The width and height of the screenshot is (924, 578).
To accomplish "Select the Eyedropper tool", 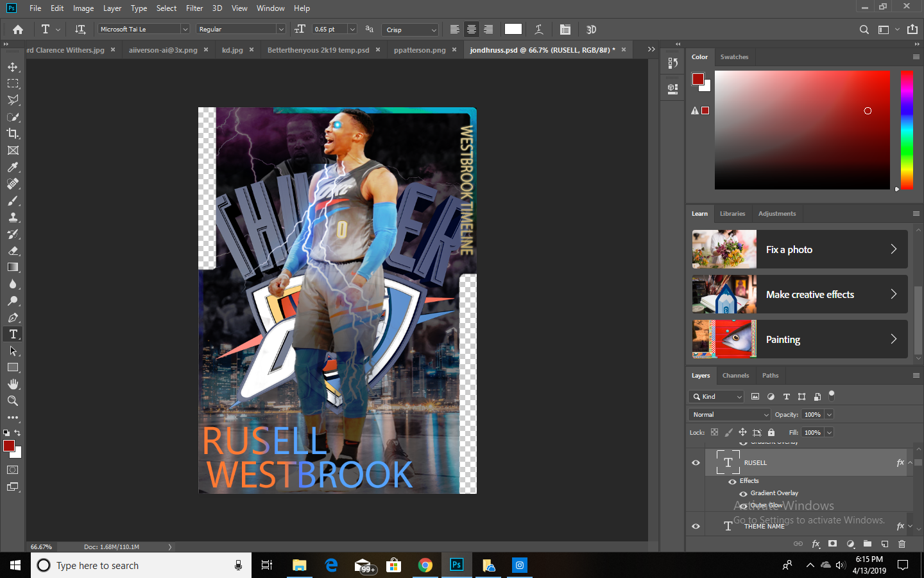I will click(x=13, y=167).
